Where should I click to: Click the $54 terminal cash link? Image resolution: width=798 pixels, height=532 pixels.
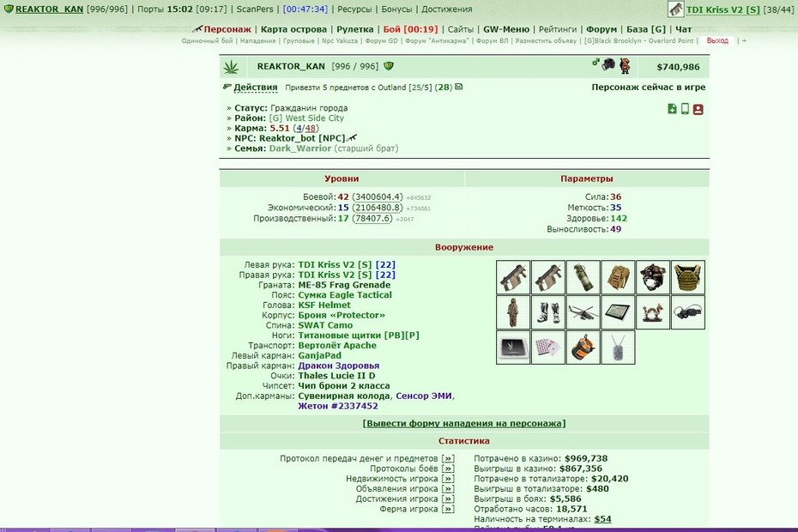click(x=602, y=519)
